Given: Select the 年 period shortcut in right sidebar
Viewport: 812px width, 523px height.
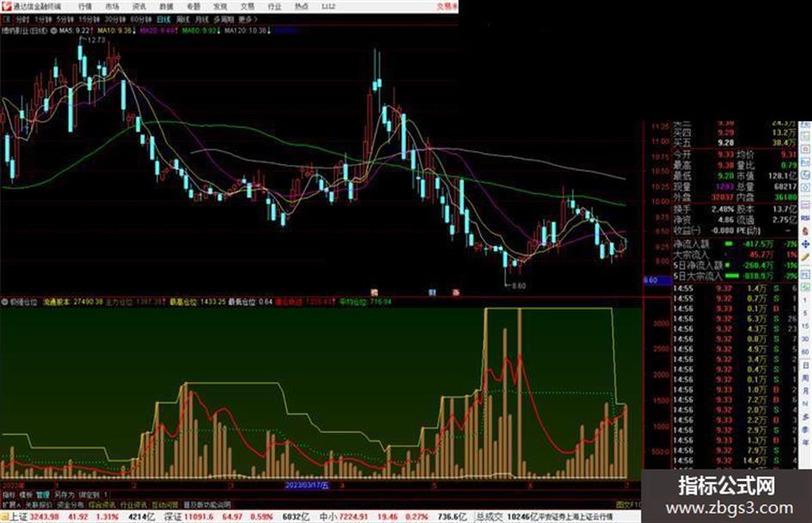Looking at the screenshot, I should click(x=805, y=442).
